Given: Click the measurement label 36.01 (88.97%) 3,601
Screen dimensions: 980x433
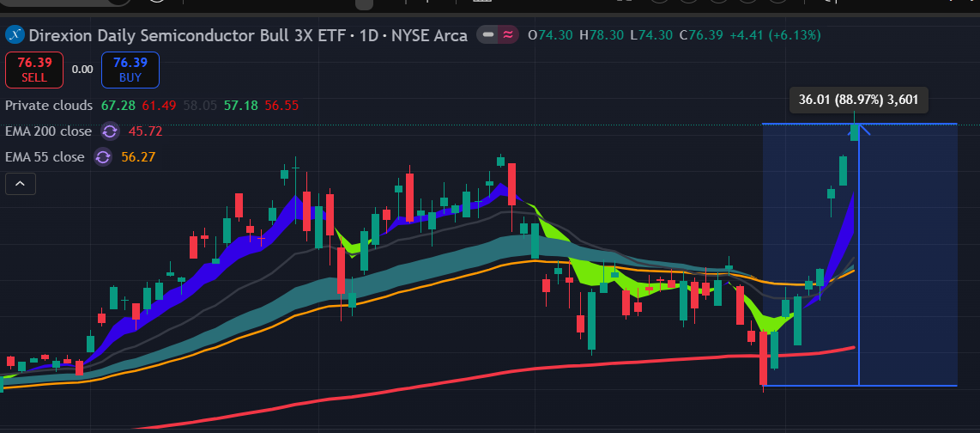Looking at the screenshot, I should tap(859, 99).
